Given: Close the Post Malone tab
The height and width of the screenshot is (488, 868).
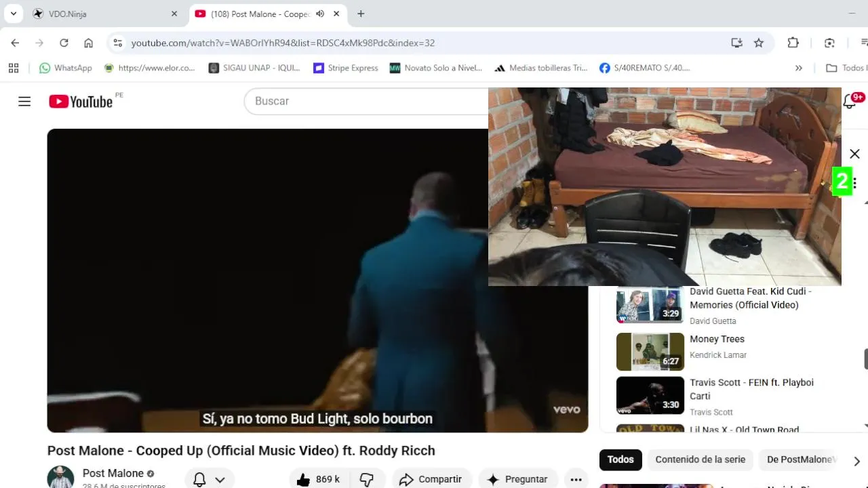Looking at the screenshot, I should 336,14.
